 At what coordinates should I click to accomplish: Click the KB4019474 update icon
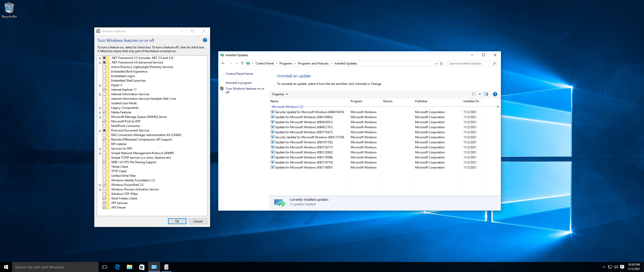tap(272, 112)
